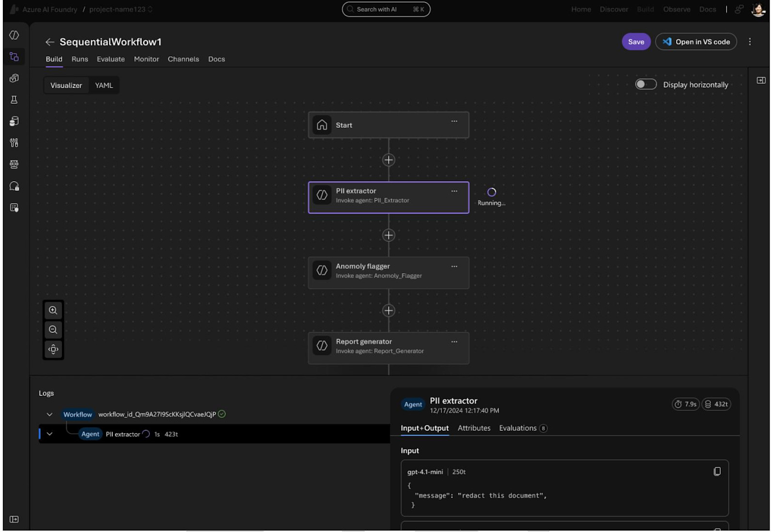
Task: Toggle Display horizontally switch
Action: (x=646, y=84)
